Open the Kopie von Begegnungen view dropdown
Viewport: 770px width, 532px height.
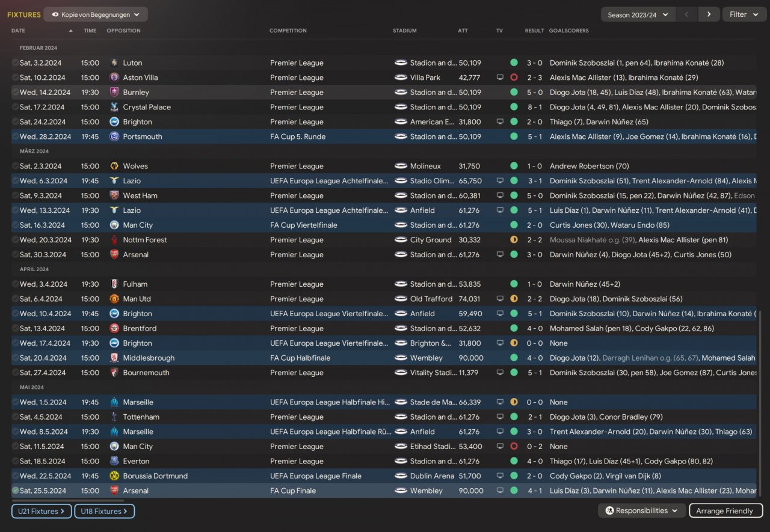click(x=96, y=14)
